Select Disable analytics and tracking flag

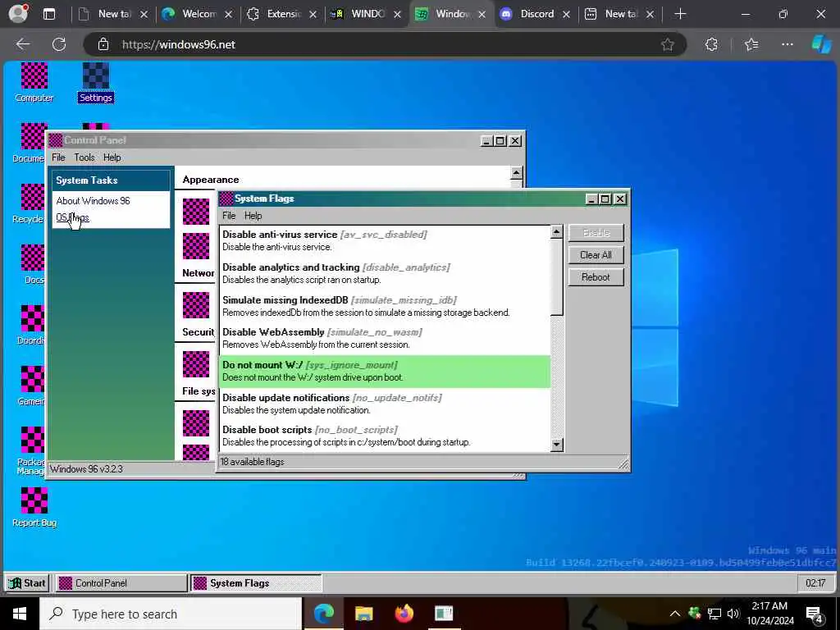coord(385,273)
